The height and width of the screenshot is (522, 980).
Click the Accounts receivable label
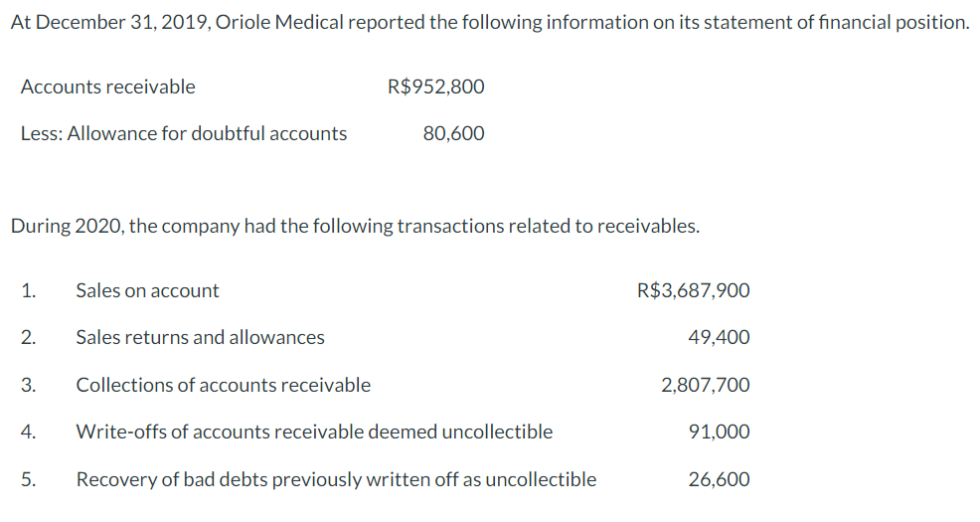pyautogui.click(x=107, y=87)
